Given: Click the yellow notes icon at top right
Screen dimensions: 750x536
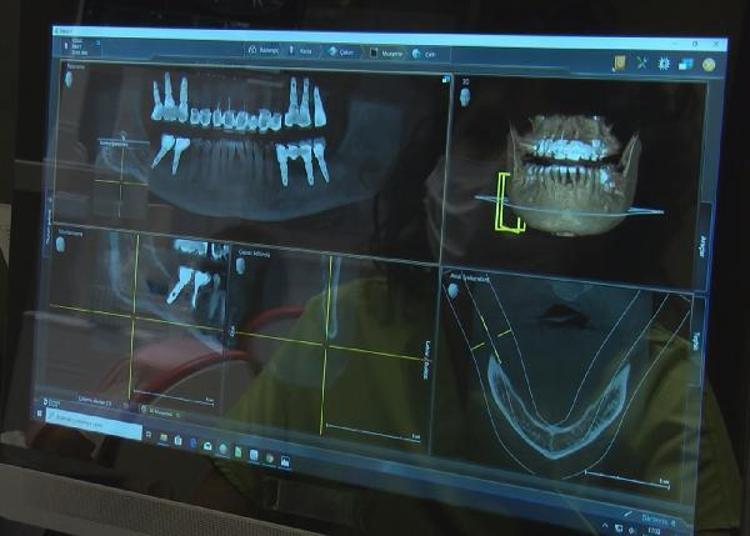Looking at the screenshot, I should tap(620, 62).
